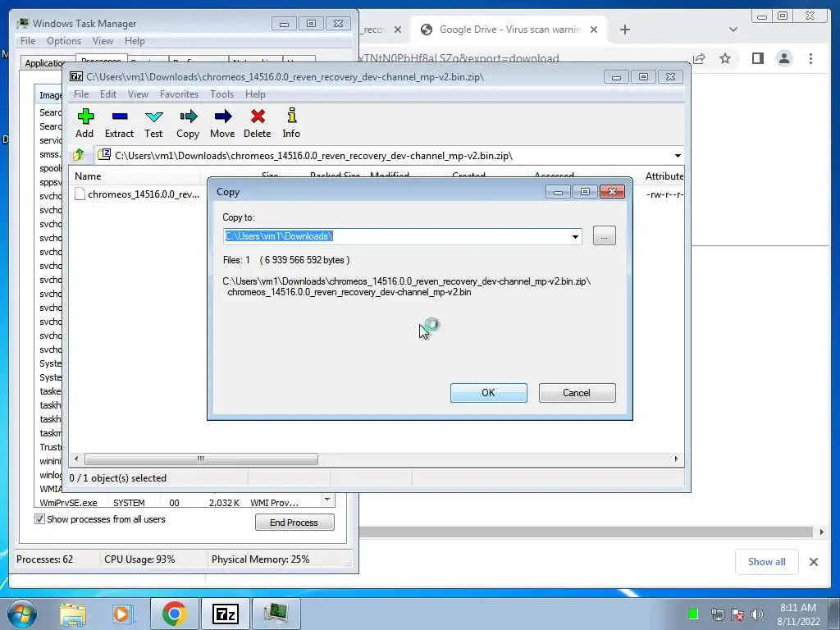Click Show all downloads in Chrome

pos(767,562)
